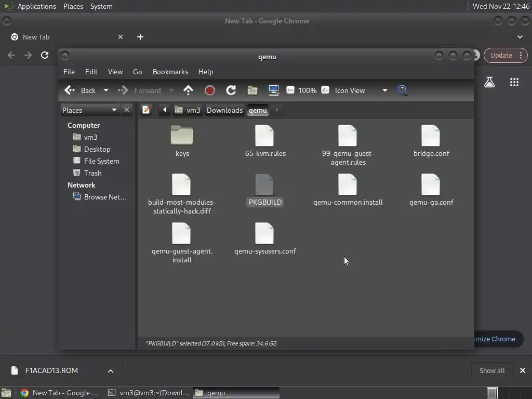Open Home folder toolbar icon
The height and width of the screenshot is (399, 532).
pos(252,90)
